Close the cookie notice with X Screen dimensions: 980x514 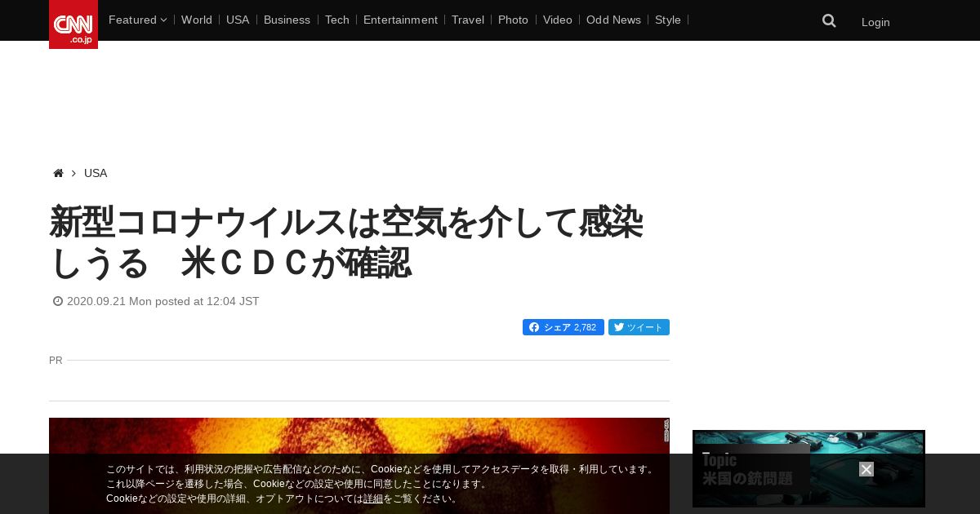click(866, 469)
